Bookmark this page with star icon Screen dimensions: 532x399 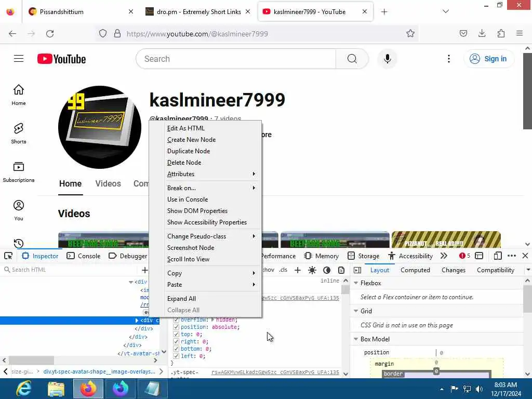410,33
